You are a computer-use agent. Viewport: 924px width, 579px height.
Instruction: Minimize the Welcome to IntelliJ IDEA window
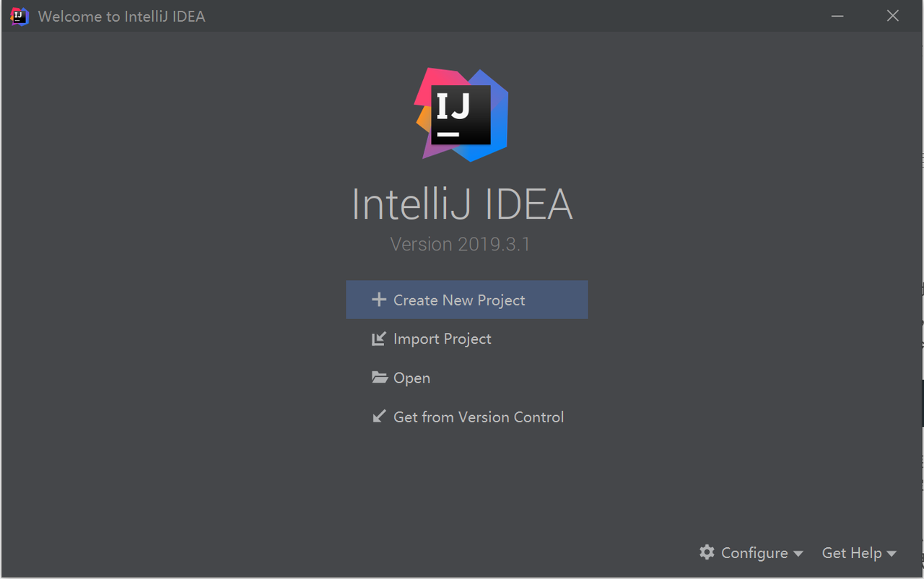837,16
